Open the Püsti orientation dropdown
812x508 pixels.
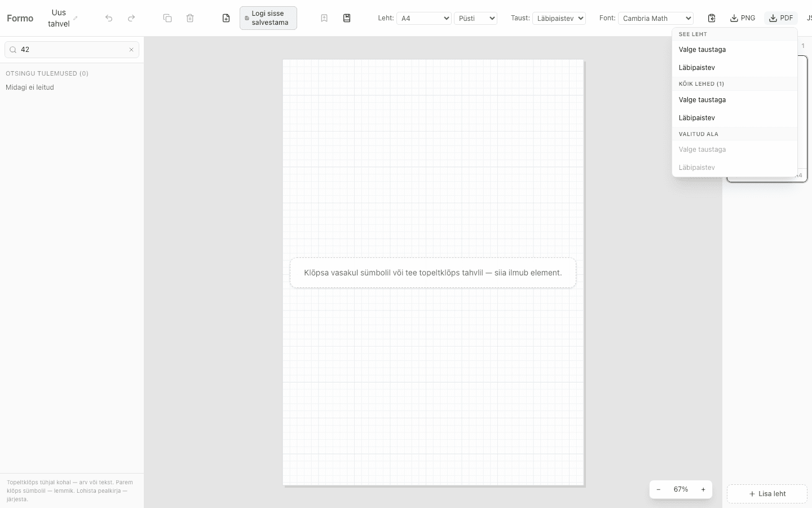[475, 18]
